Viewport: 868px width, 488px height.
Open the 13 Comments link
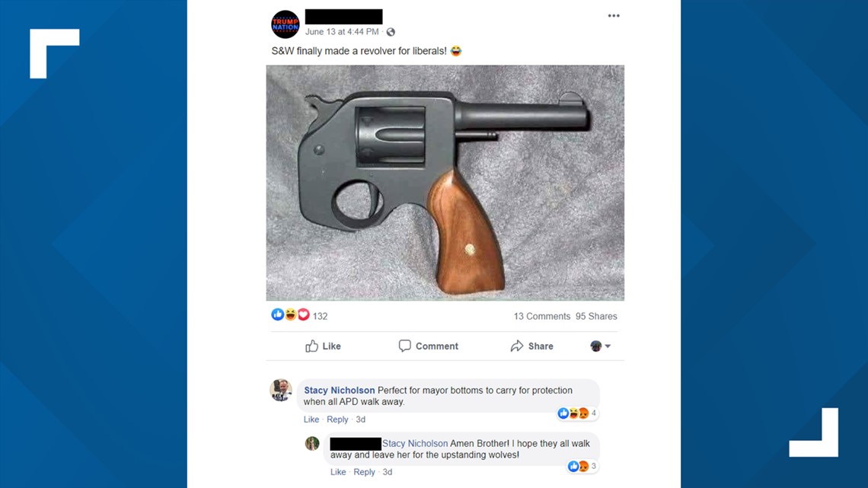click(x=541, y=317)
